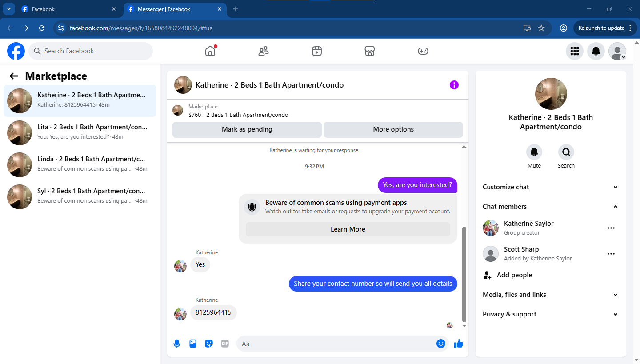Click the 'Share your contact number' message
Viewport: 640px width, 364px height.
pos(373,284)
